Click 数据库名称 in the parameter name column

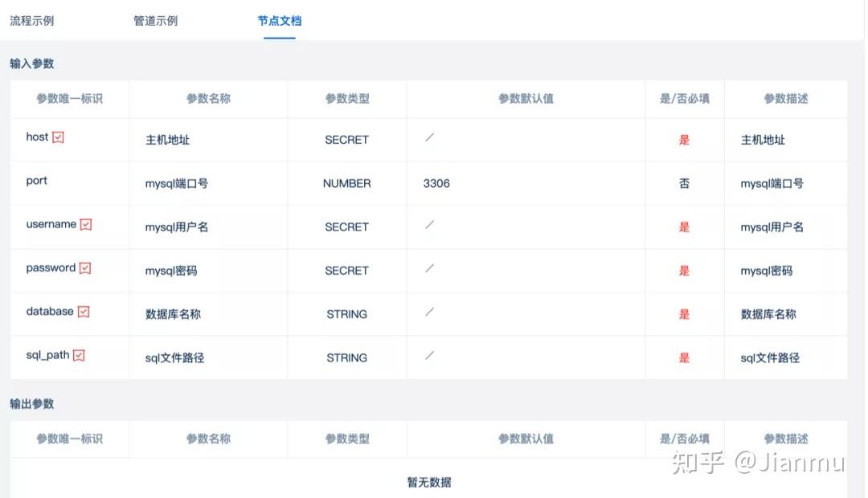(x=173, y=315)
